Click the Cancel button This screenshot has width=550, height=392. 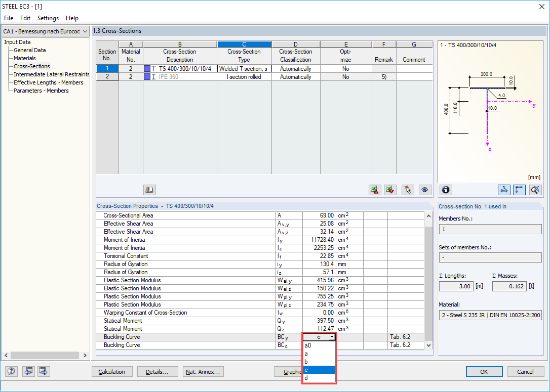coord(525,372)
